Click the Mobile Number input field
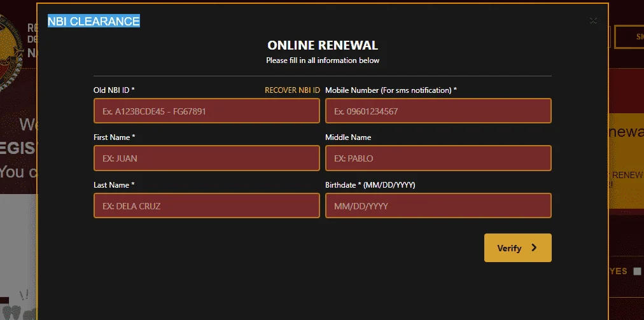 (x=438, y=111)
